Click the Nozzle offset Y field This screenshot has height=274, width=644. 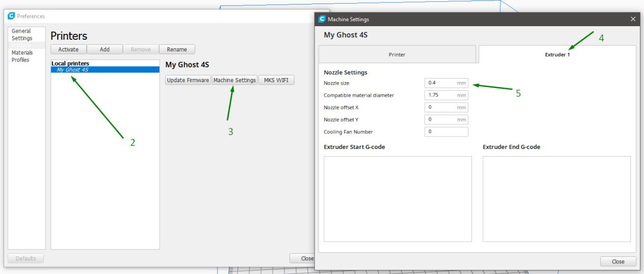pos(446,119)
